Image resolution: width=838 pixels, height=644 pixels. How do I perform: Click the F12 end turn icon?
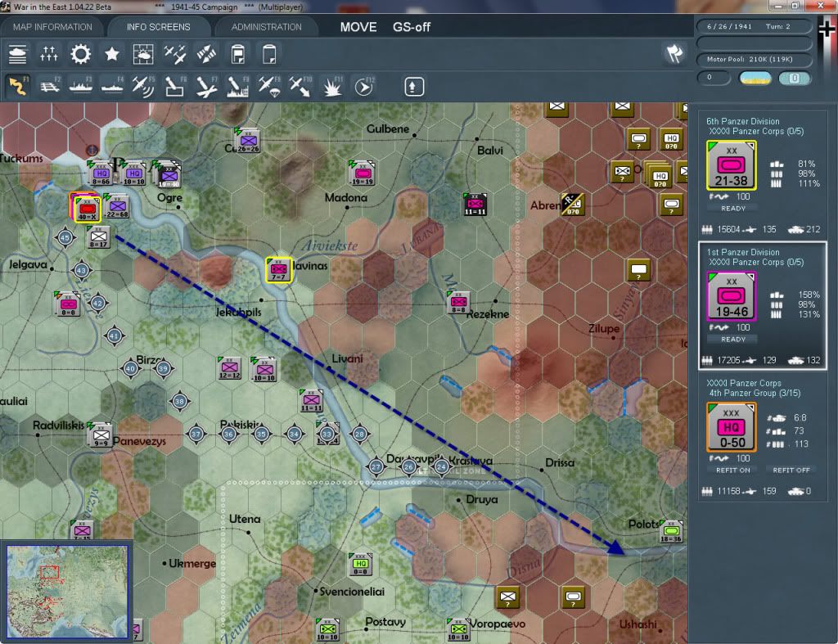tap(364, 86)
